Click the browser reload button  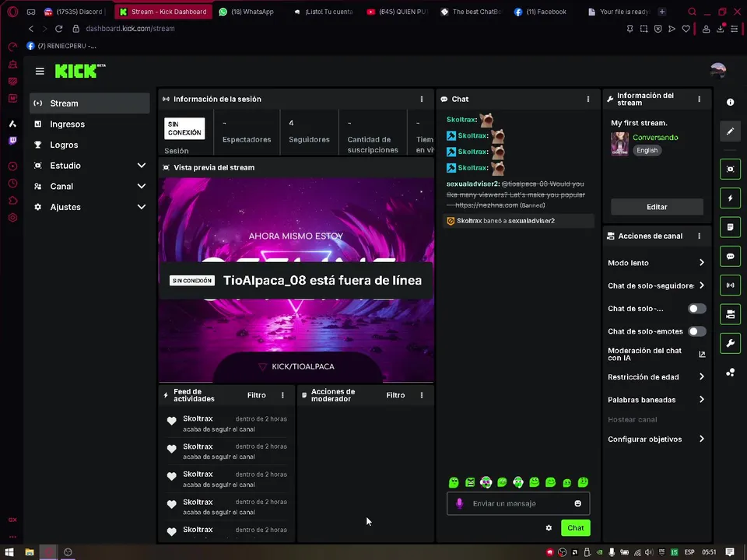pyautogui.click(x=58, y=29)
